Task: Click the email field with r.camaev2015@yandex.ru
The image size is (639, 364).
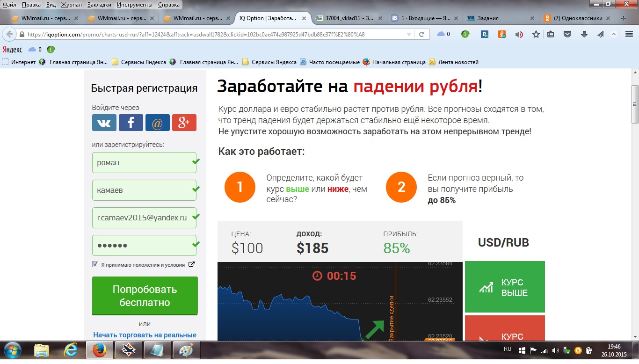Action: coord(144,218)
